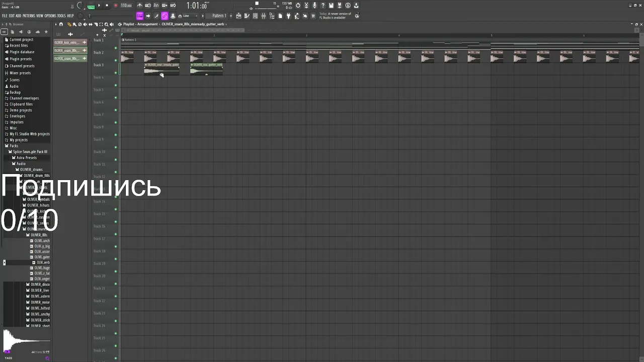The width and height of the screenshot is (644, 362).
Task: Select the Browser files tab icon
Action: pos(12,32)
